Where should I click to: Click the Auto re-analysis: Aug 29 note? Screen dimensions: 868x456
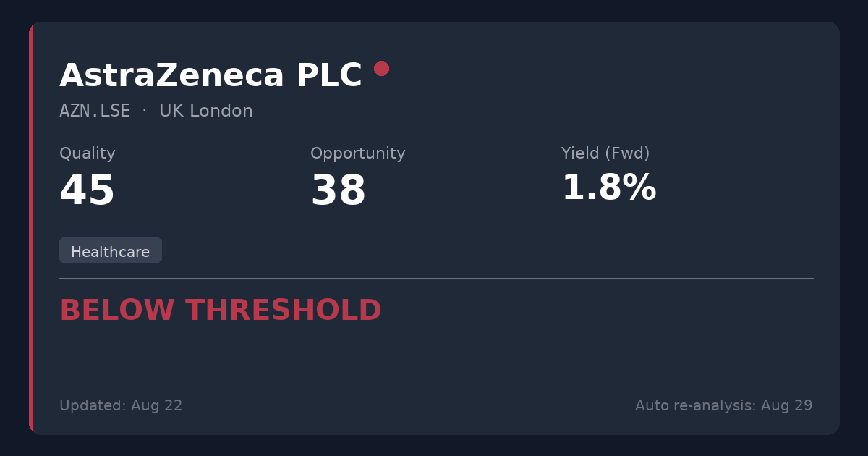point(724,405)
